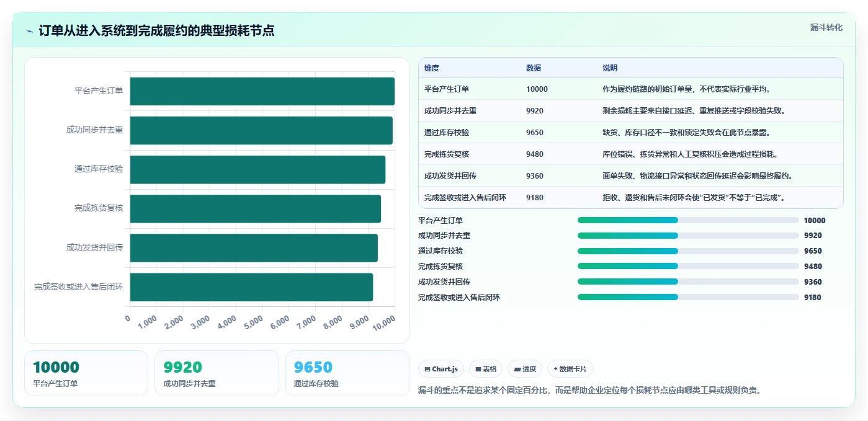Click the 说明 table column header

click(x=610, y=68)
